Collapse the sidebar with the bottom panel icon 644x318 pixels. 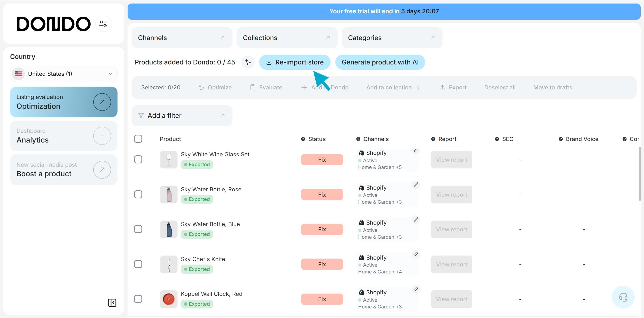pos(112,303)
